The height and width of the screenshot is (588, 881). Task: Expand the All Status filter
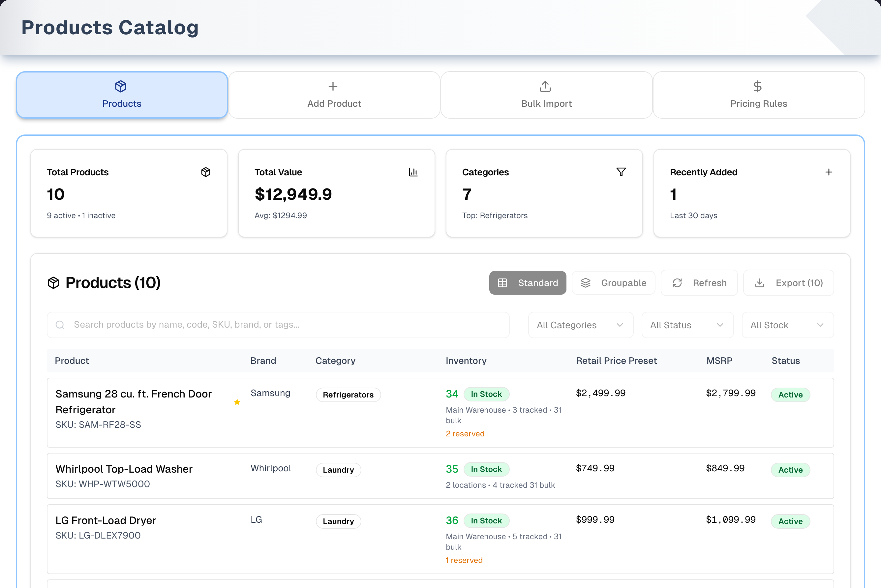pyautogui.click(x=687, y=325)
